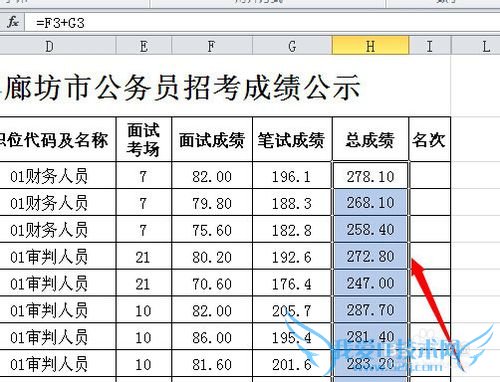Click written score cell 188.3
This screenshot has width=500, height=382.
[x=292, y=202]
